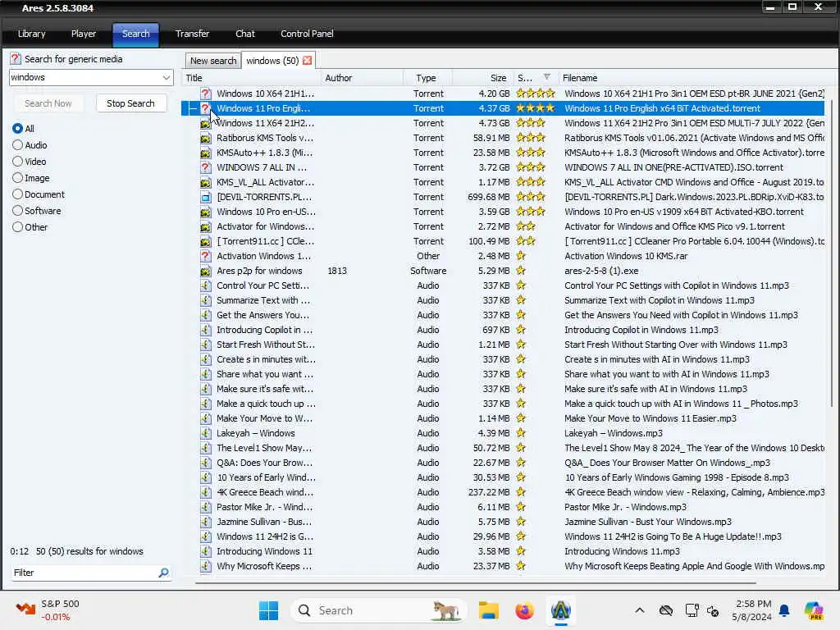The width and height of the screenshot is (840, 630).
Task: Click the Search Now button
Action: point(48,103)
